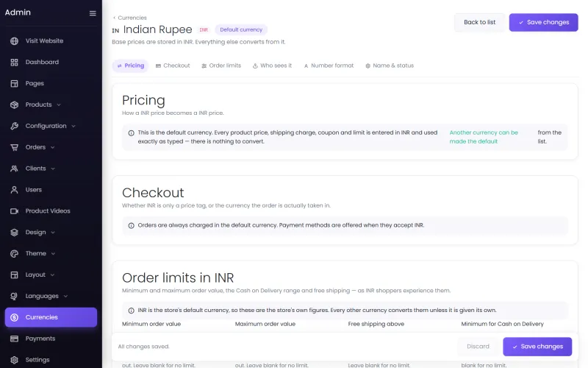Viewport: 588px width, 368px height.
Task: Click the pink INR code badge
Action: (204, 29)
